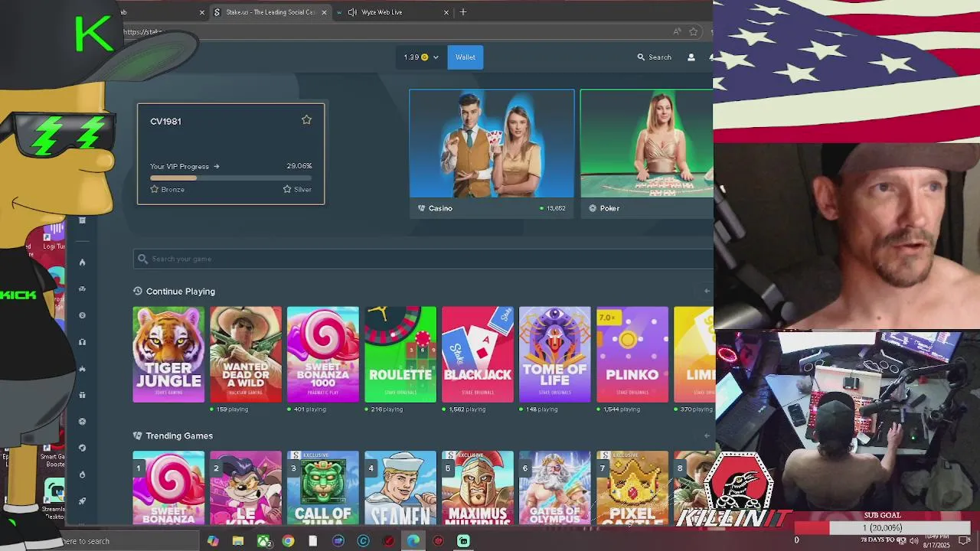Open a new browser tab
This screenshot has height=551, width=980.
coord(463,12)
